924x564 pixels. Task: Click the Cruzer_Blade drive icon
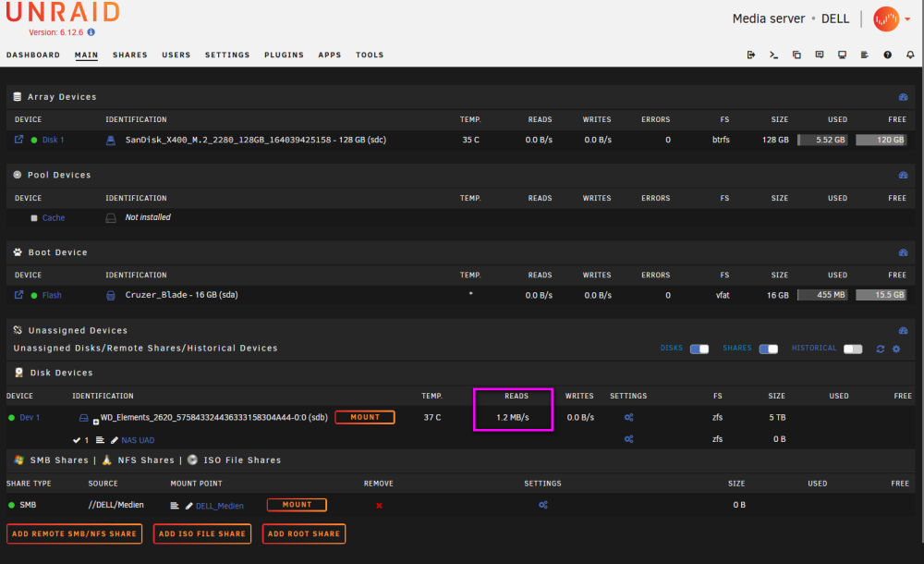(x=111, y=296)
